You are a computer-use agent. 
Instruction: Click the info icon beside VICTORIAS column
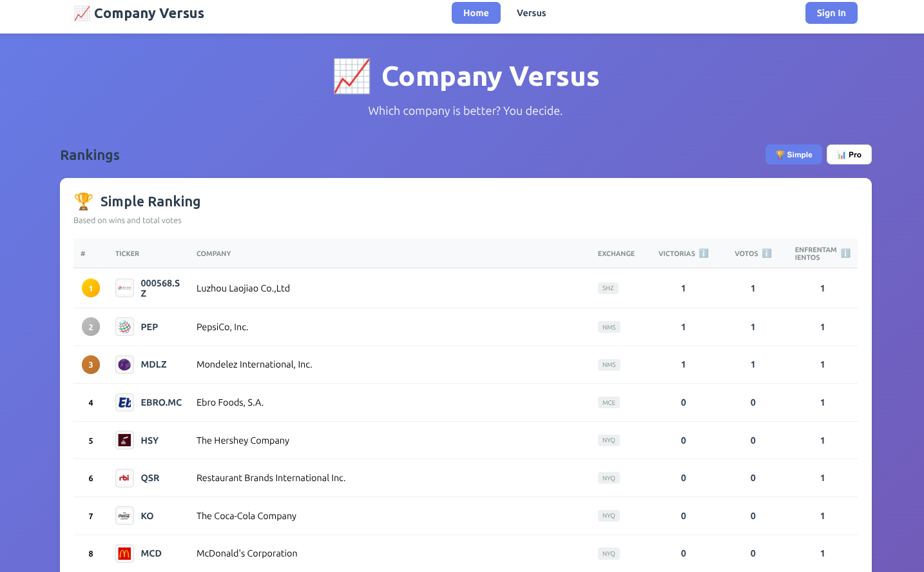pos(704,253)
